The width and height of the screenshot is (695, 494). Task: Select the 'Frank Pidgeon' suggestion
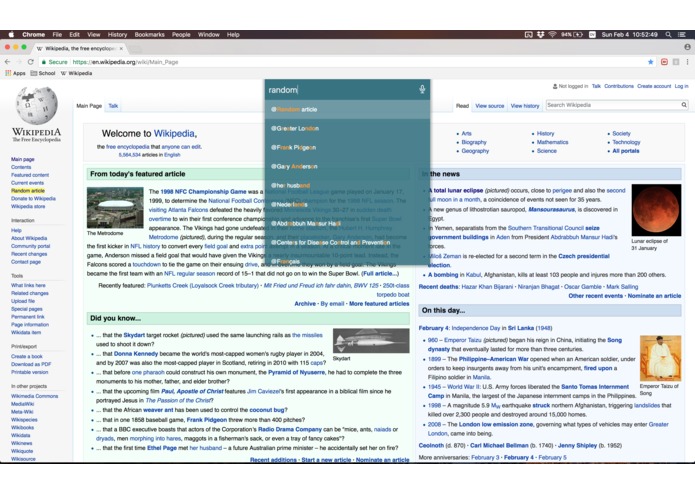(347, 147)
